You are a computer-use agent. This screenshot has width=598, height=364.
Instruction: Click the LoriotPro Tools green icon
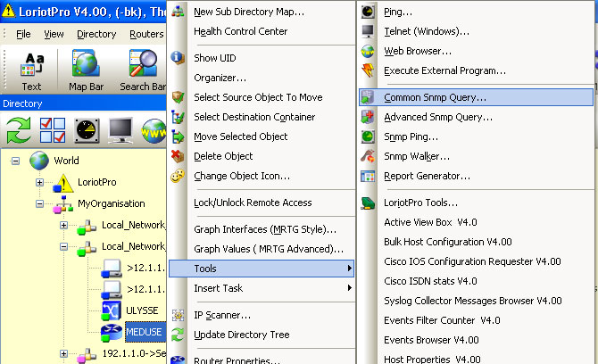[x=368, y=203]
